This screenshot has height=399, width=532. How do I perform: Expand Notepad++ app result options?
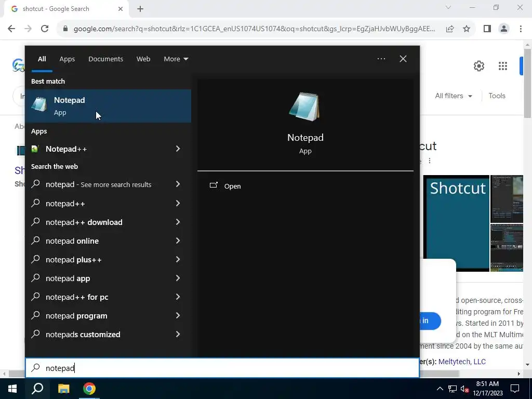(178, 149)
